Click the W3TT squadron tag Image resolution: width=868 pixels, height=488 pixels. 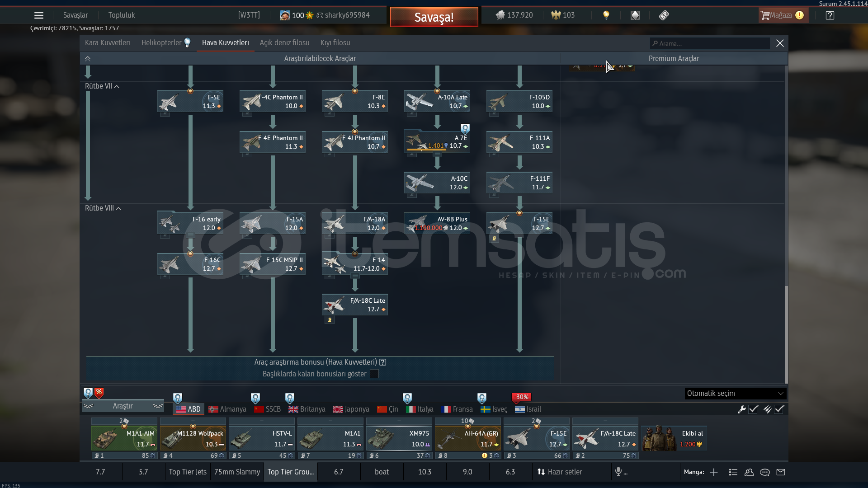tap(249, 15)
